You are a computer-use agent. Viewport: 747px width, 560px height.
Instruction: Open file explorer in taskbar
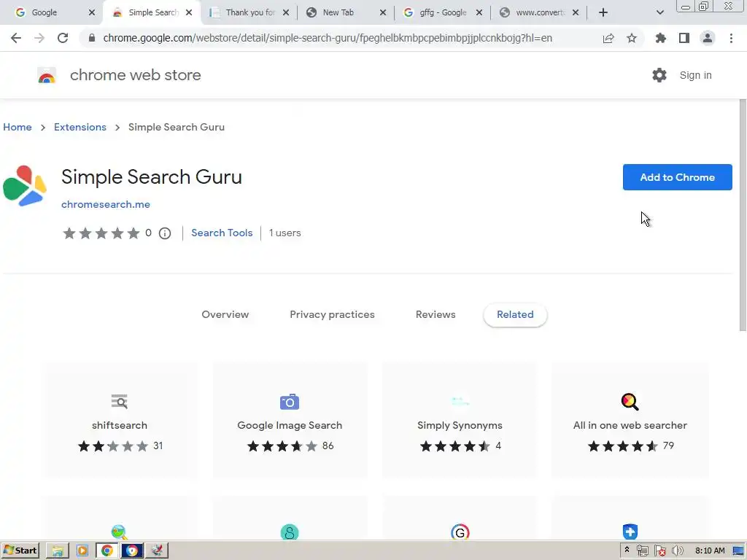[x=58, y=551]
